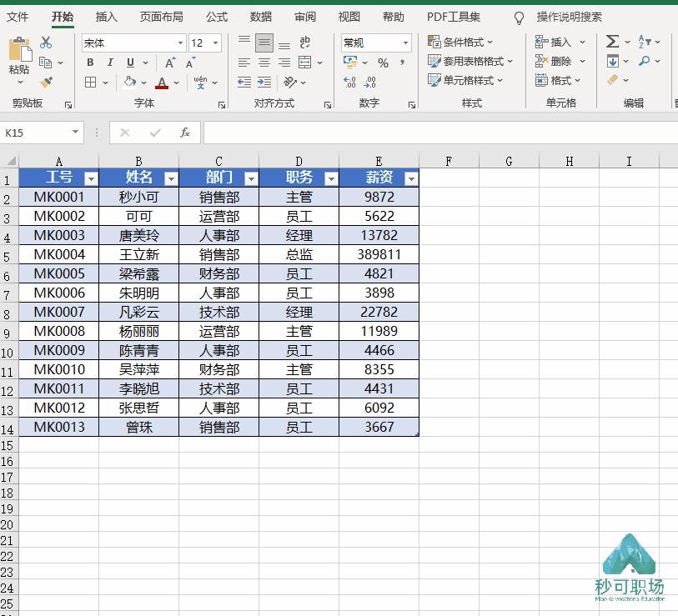Click the Fill down icon
Viewport: 678px width, 616px height.
click(x=612, y=61)
